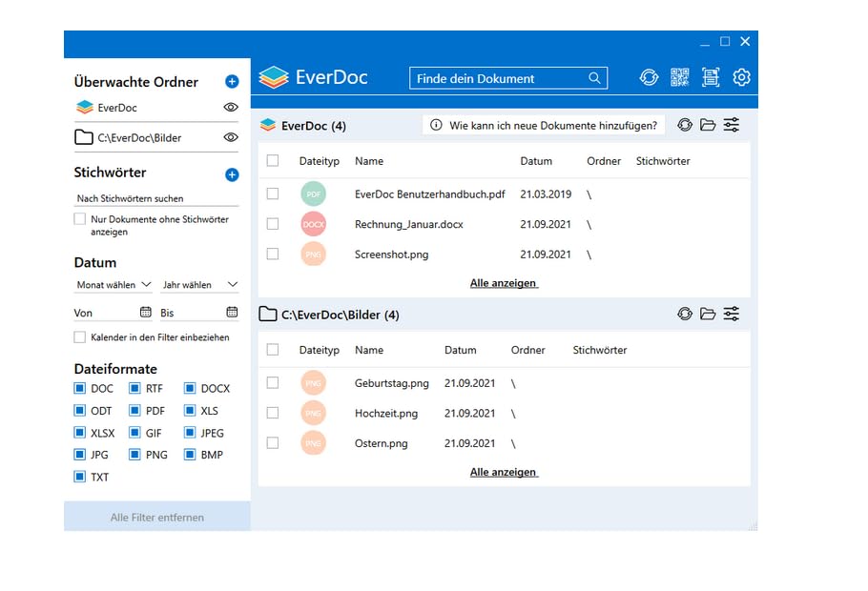868x591 pixels.
Task: Open the Bis date calendar icon
Action: click(x=233, y=312)
